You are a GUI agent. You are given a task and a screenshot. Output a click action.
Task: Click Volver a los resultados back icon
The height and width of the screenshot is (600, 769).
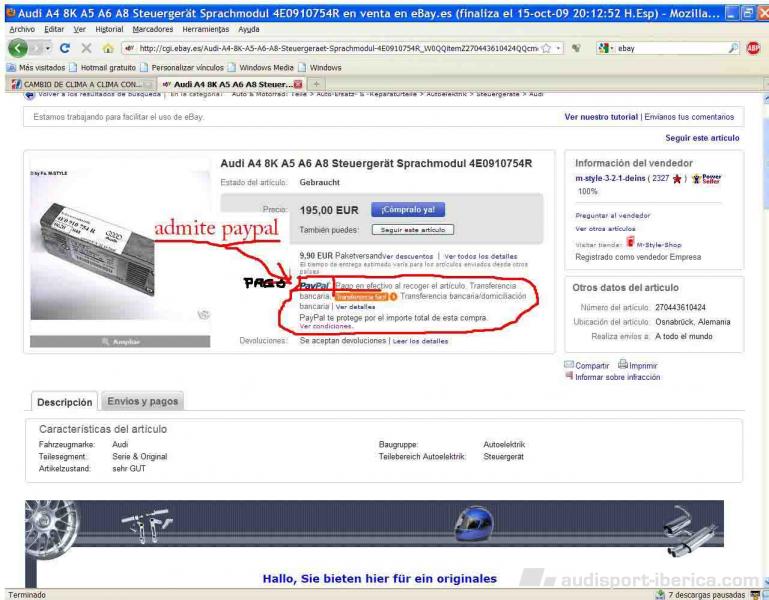(x=29, y=95)
